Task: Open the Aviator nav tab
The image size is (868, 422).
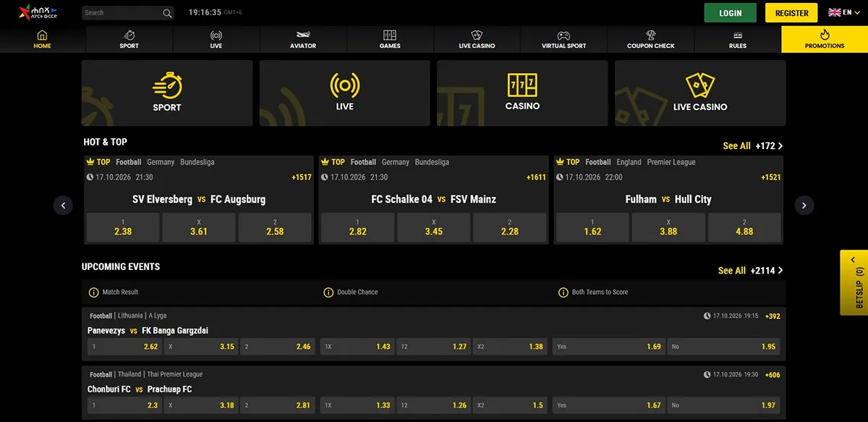Action: (x=302, y=39)
